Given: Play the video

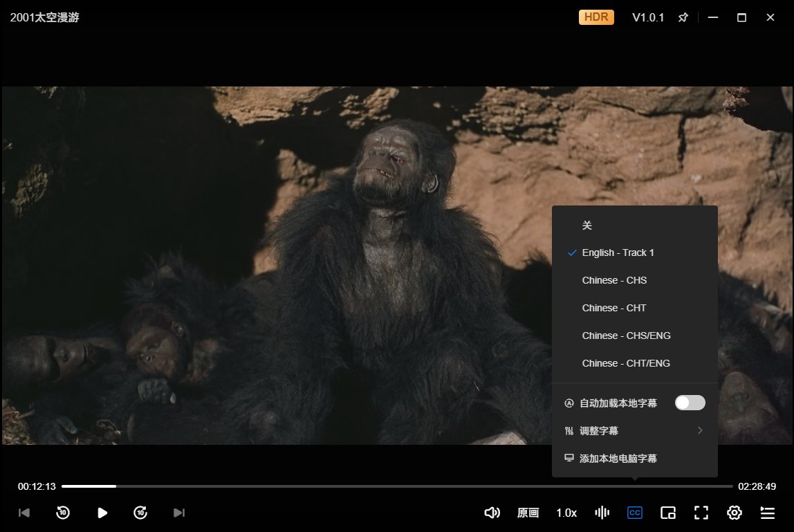Looking at the screenshot, I should (102, 513).
